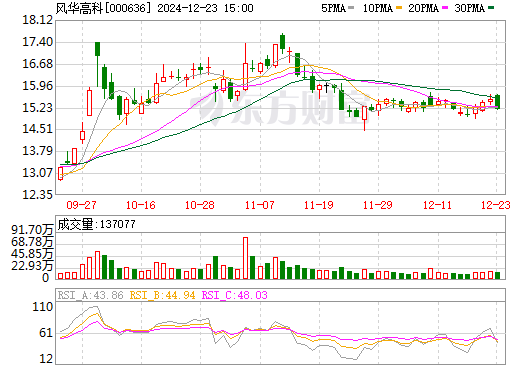
Task: Click the 5PMA legend label
Action: pyautogui.click(x=333, y=8)
